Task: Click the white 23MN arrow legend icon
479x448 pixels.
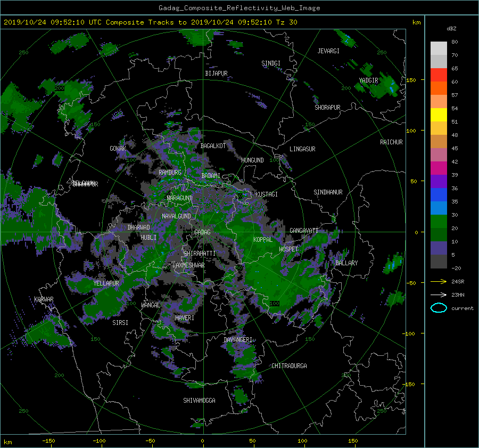Action: click(439, 295)
